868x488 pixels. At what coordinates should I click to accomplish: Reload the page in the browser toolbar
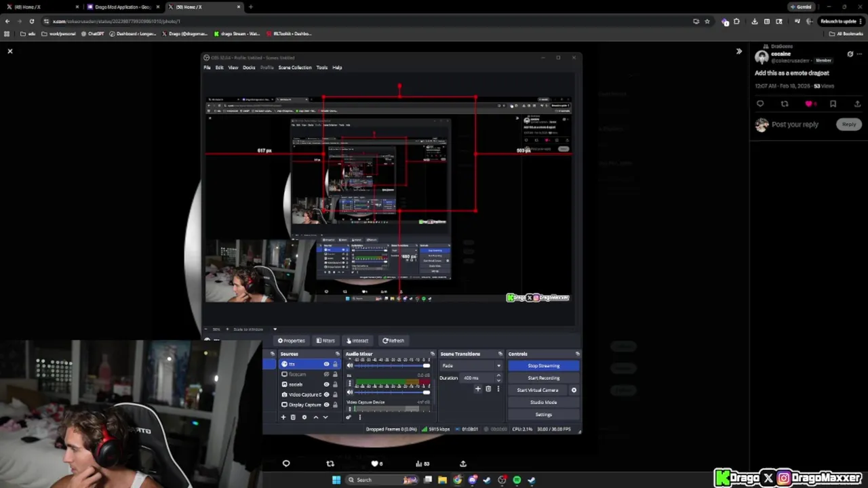tap(31, 21)
